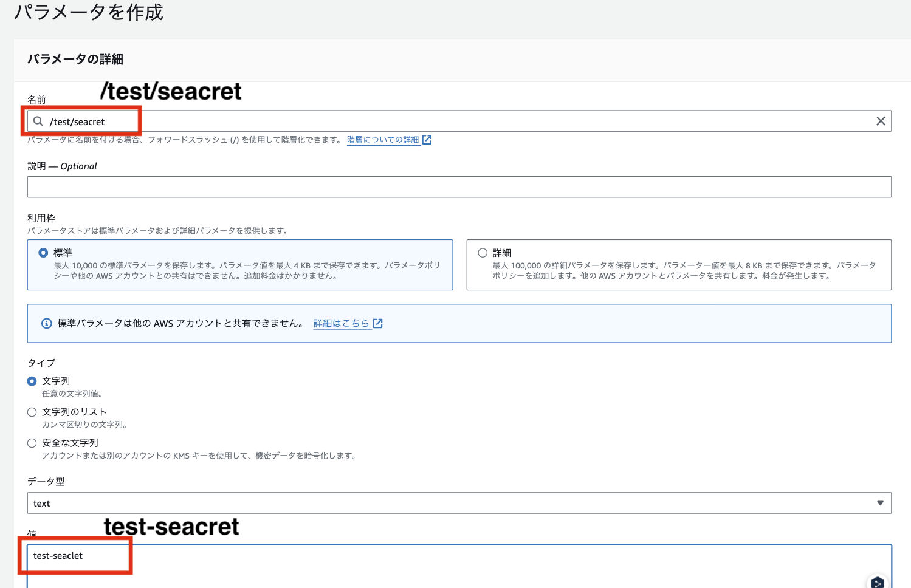Viewport: 911px width, 588px height.
Task: Choose the 安全な文字列 type radio button
Action: pos(32,443)
